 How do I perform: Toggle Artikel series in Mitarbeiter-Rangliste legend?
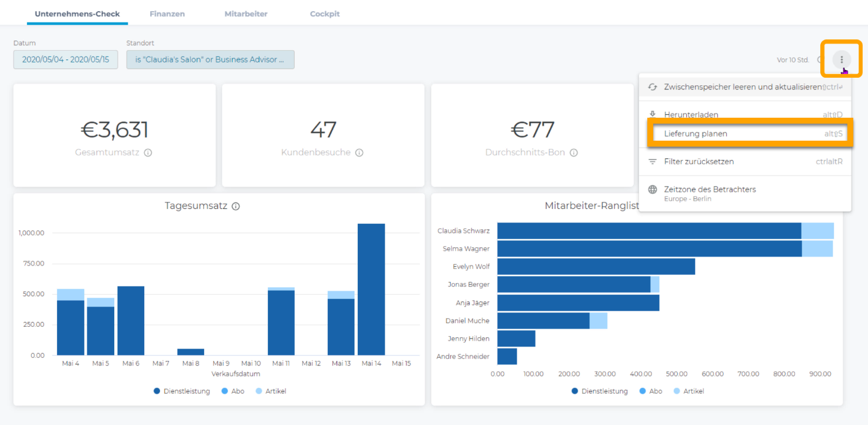tap(687, 391)
